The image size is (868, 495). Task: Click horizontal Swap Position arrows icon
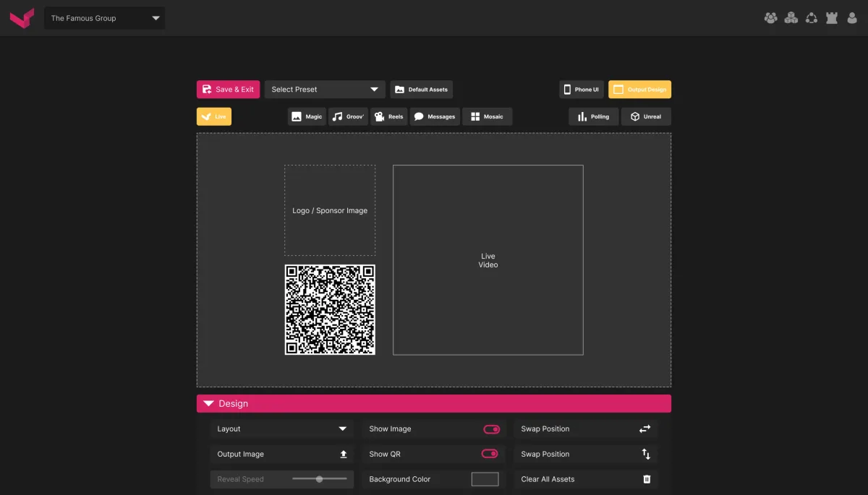click(645, 429)
